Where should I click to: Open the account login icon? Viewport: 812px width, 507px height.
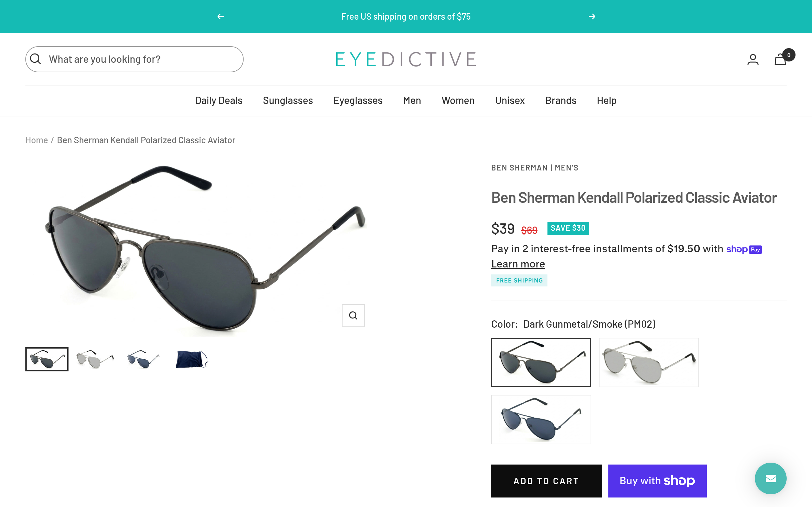[753, 59]
